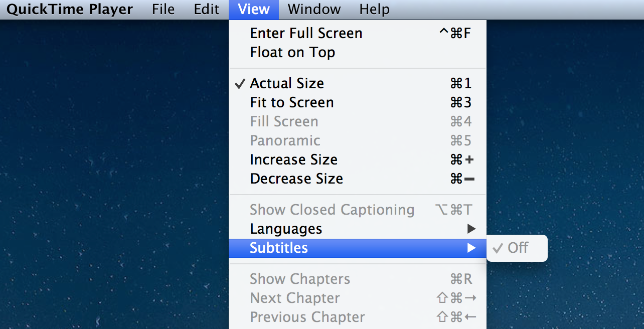644x329 pixels.
Task: Expand the Languages submenu
Action: point(286,229)
